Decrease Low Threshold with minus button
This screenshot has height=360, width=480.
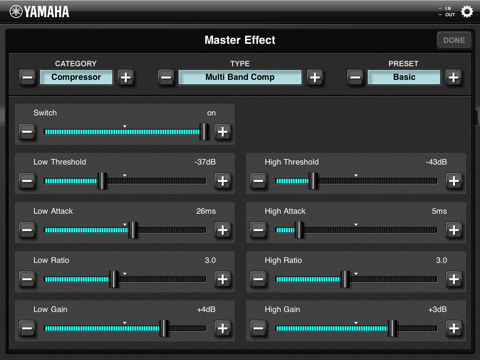tap(27, 181)
